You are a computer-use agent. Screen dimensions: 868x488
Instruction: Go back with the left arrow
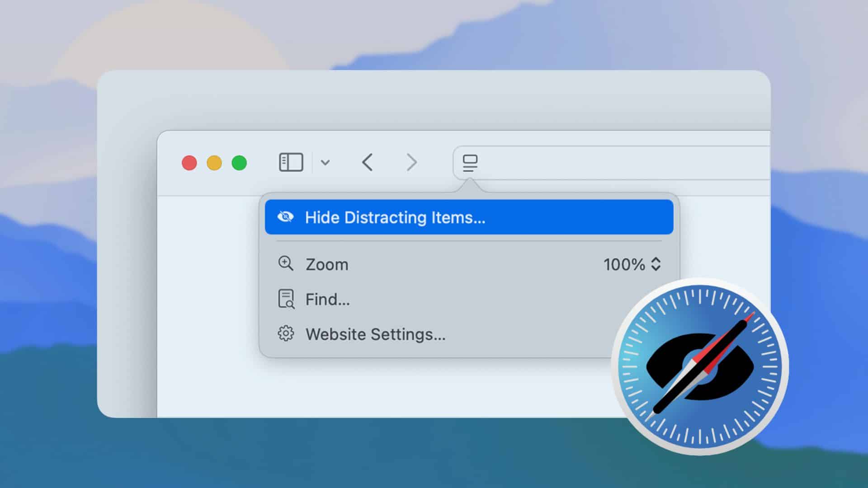(x=368, y=162)
